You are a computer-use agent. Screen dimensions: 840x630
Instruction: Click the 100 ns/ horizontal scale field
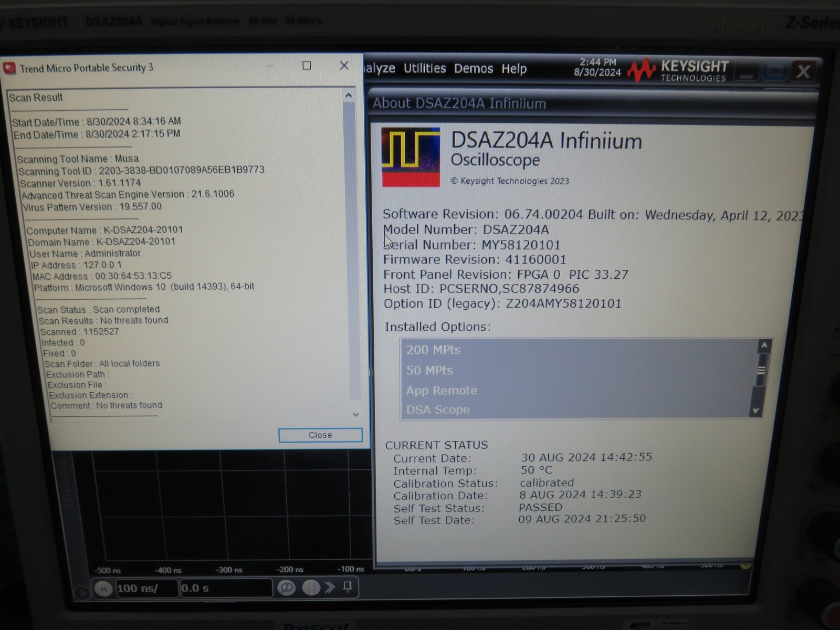(146, 589)
